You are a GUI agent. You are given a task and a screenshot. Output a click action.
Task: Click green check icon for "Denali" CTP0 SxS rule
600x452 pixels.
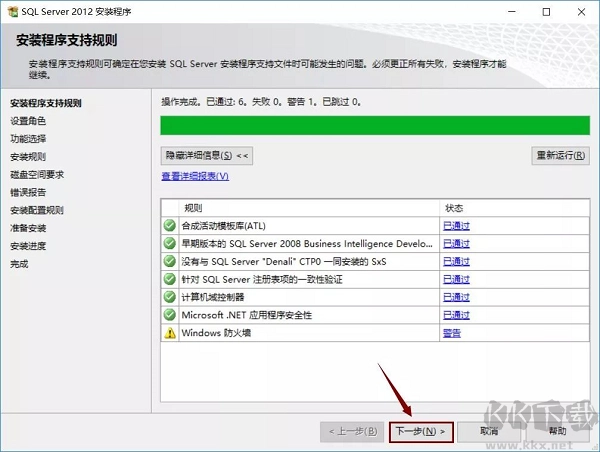click(x=169, y=261)
